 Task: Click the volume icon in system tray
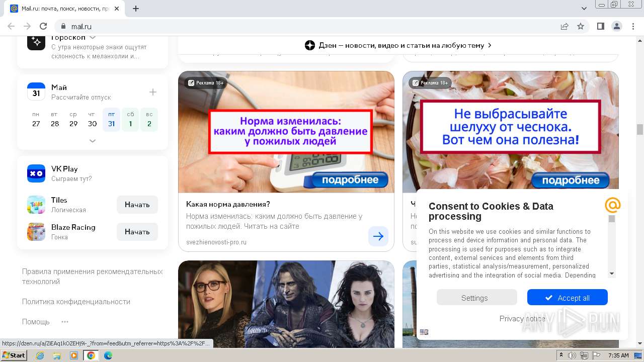click(572, 355)
